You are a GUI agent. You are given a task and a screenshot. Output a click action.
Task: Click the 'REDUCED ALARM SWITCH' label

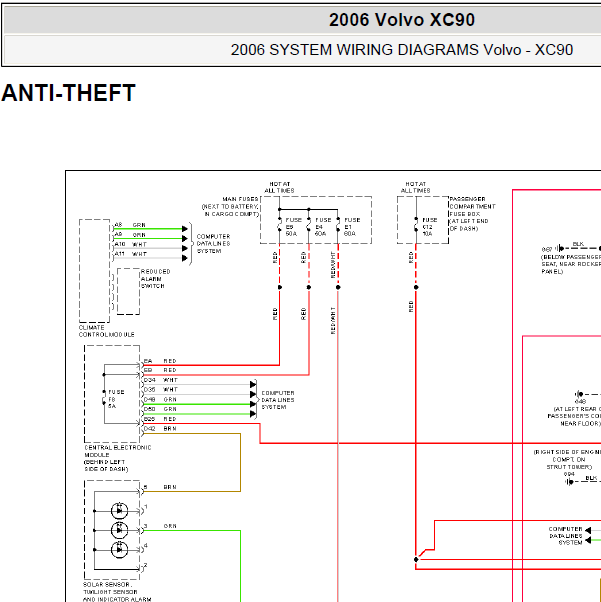point(156,279)
